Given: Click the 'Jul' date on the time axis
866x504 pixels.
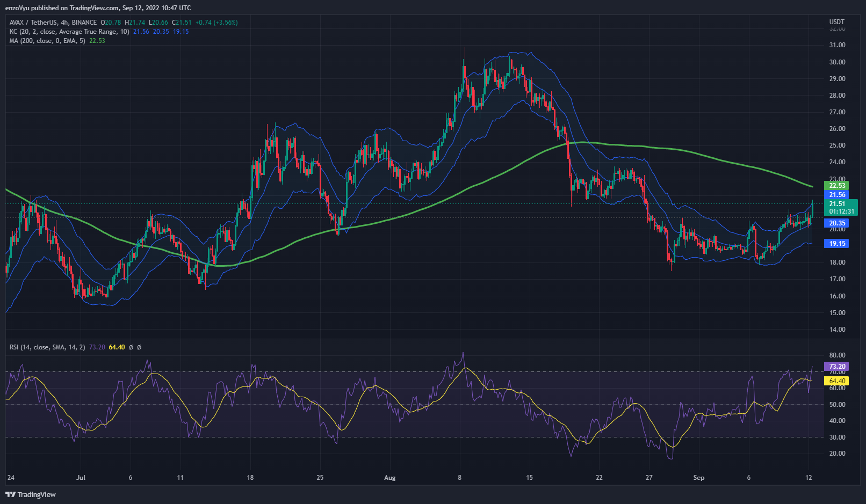Looking at the screenshot, I should (x=81, y=478).
